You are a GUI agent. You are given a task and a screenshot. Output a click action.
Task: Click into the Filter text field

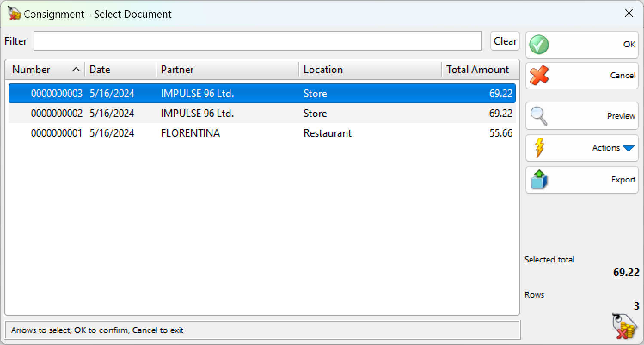point(258,41)
